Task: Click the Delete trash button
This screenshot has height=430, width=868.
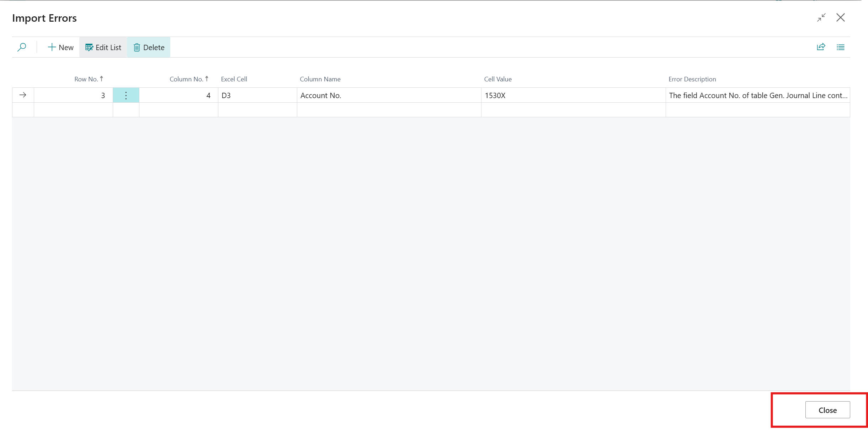Action: coord(149,47)
